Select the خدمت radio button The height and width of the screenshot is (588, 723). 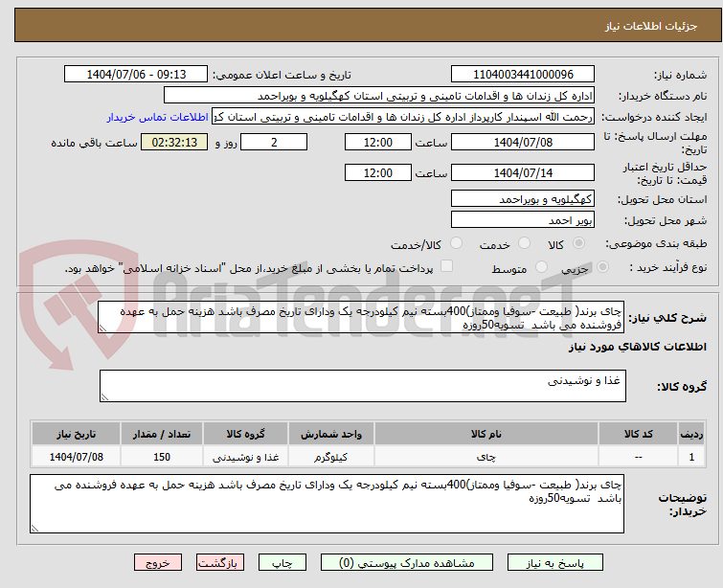524,243
